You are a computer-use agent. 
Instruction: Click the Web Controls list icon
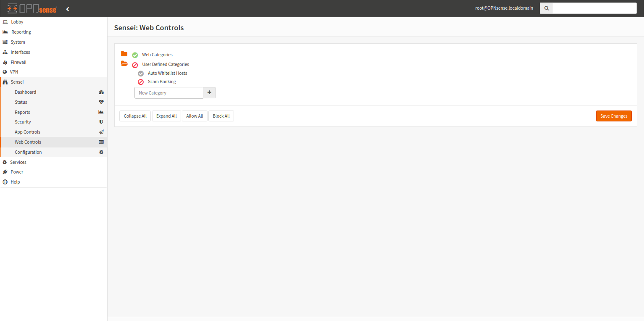click(x=101, y=142)
